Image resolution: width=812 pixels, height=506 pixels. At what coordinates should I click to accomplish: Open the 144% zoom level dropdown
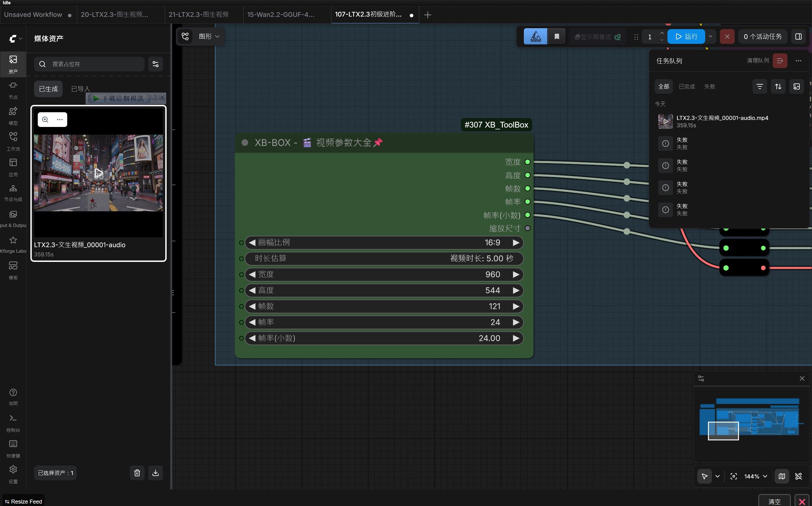point(756,476)
